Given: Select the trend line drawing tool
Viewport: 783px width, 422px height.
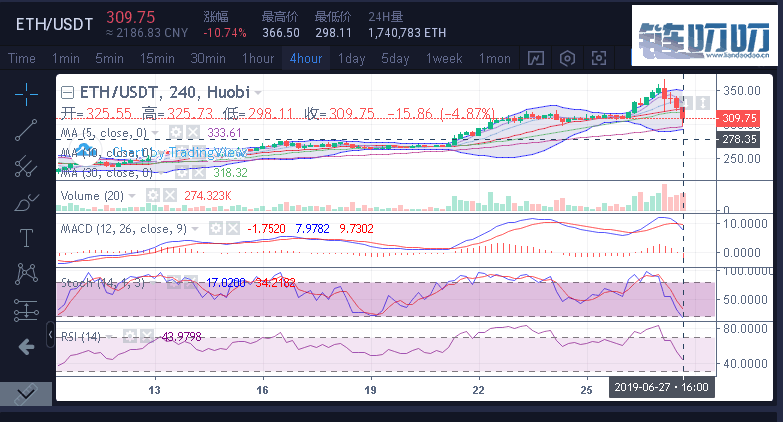Looking at the screenshot, I should [26, 130].
